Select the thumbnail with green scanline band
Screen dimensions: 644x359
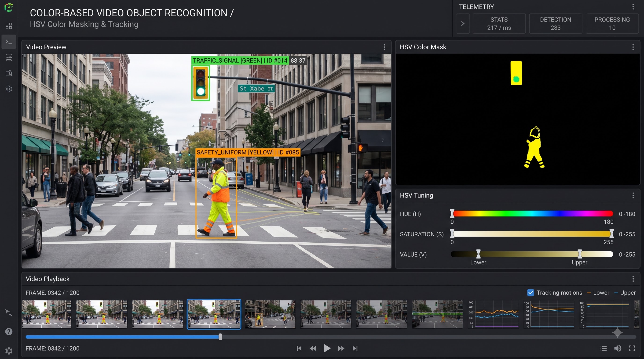[x=437, y=314]
